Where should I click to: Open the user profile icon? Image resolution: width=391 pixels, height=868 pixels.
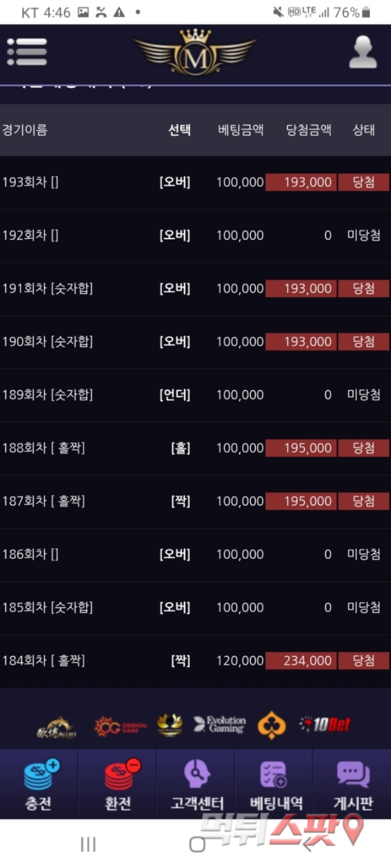(363, 52)
